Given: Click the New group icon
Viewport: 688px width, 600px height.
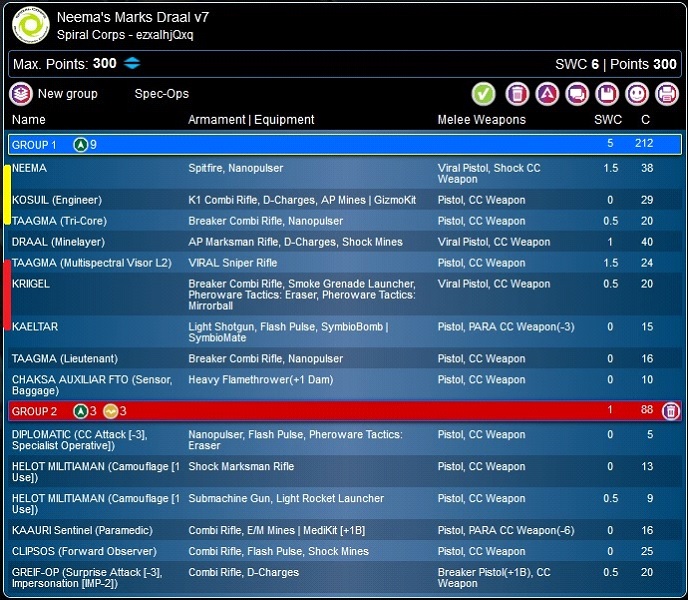Looking at the screenshot, I should [x=21, y=94].
